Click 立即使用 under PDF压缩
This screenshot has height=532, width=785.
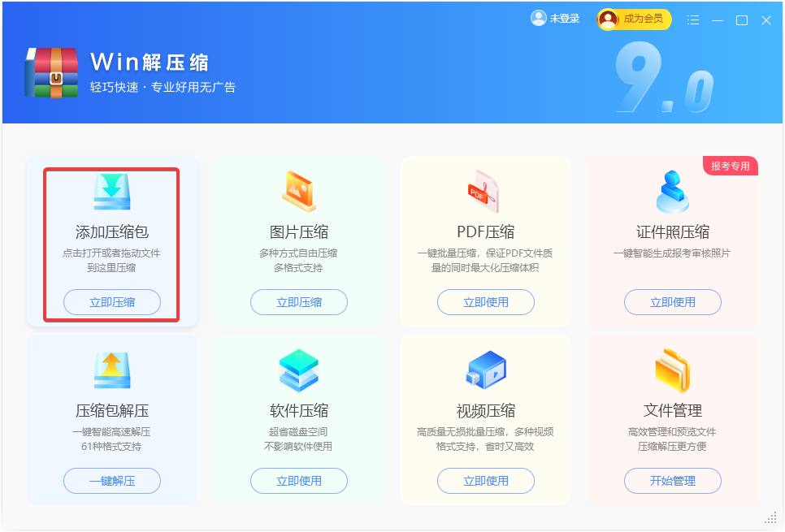tap(486, 302)
